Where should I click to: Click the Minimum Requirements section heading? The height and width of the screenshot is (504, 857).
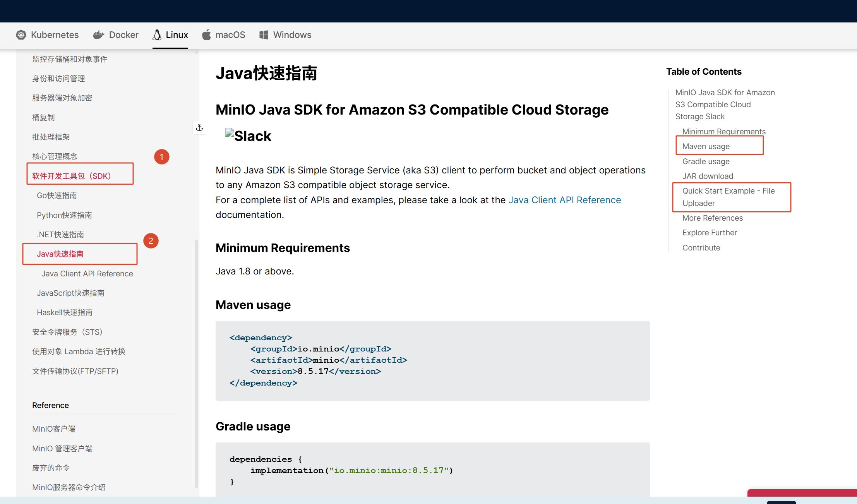point(283,248)
